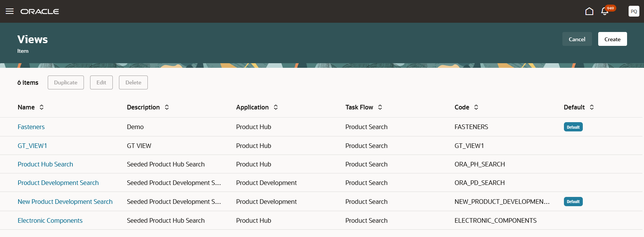Sort the table by Code column
The width and height of the screenshot is (644, 237).
(476, 107)
